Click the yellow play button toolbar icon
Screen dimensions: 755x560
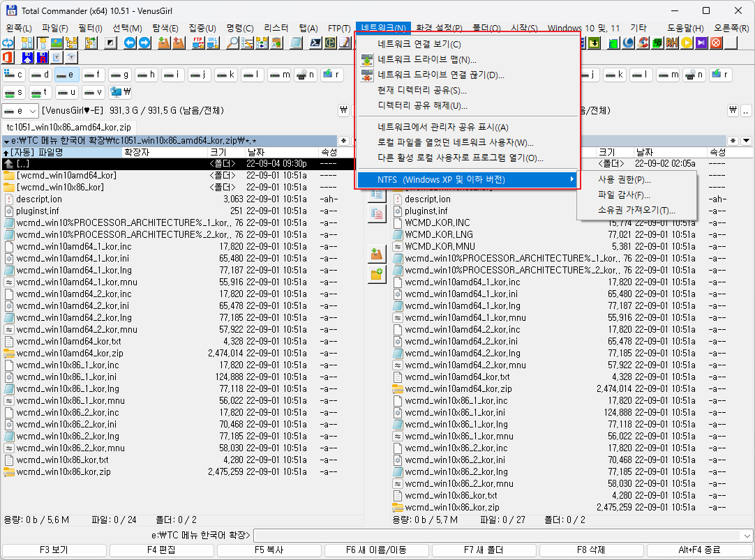[x=687, y=43]
